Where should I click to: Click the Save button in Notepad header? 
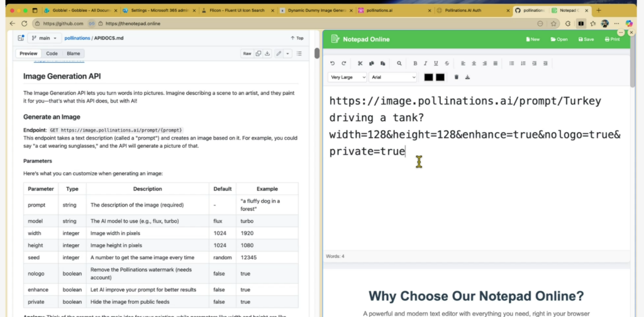(584, 39)
